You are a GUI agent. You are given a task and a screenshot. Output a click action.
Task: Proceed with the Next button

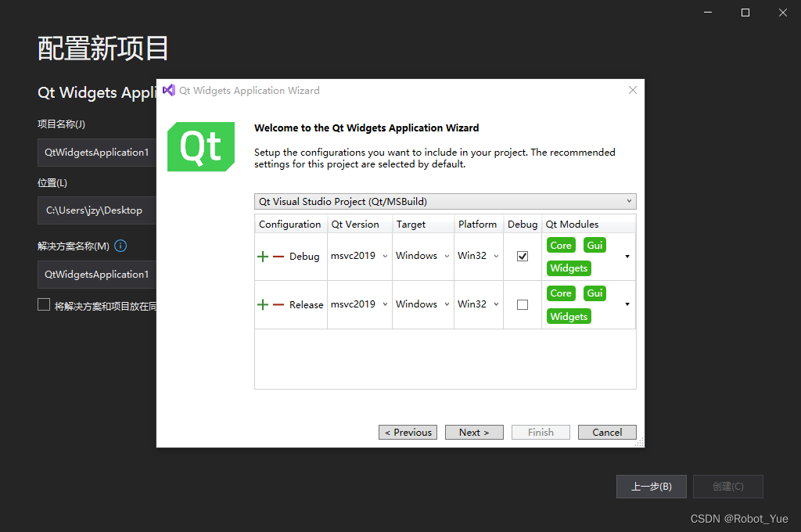[x=474, y=433]
